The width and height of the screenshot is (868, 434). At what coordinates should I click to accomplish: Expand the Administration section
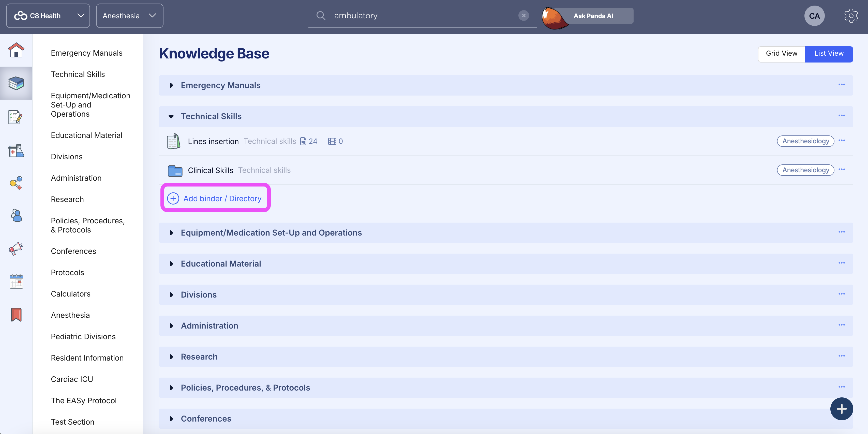click(x=171, y=326)
